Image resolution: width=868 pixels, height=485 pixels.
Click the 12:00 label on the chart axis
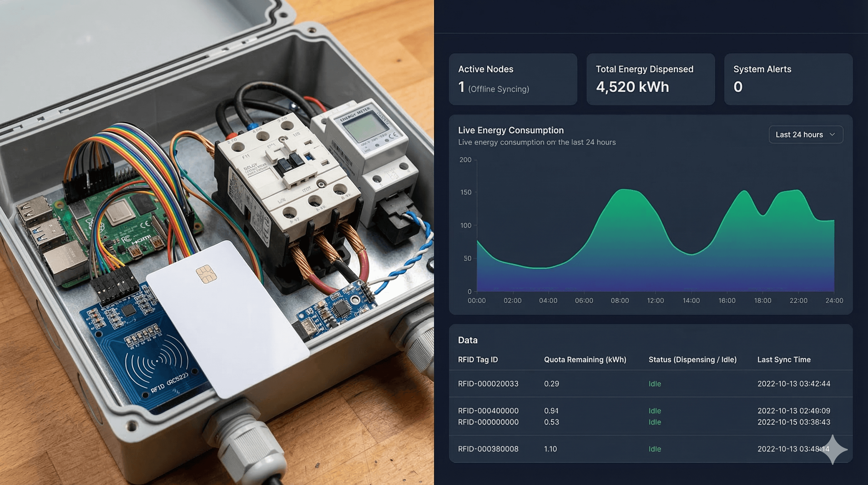pyautogui.click(x=655, y=300)
